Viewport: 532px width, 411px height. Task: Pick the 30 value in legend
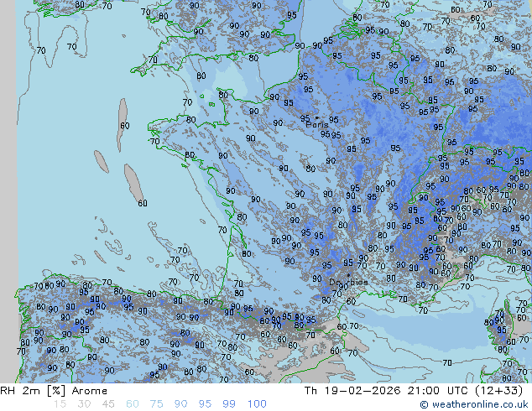[x=84, y=404]
